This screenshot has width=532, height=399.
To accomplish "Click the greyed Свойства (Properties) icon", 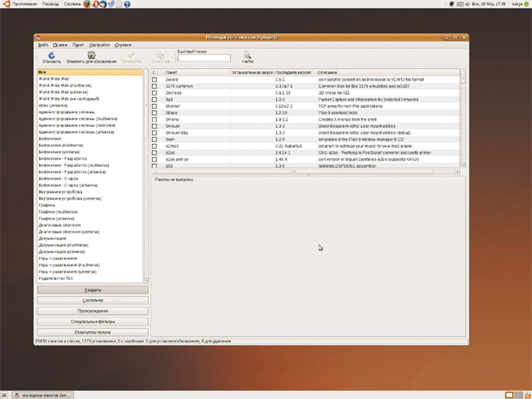I will point(160,56).
